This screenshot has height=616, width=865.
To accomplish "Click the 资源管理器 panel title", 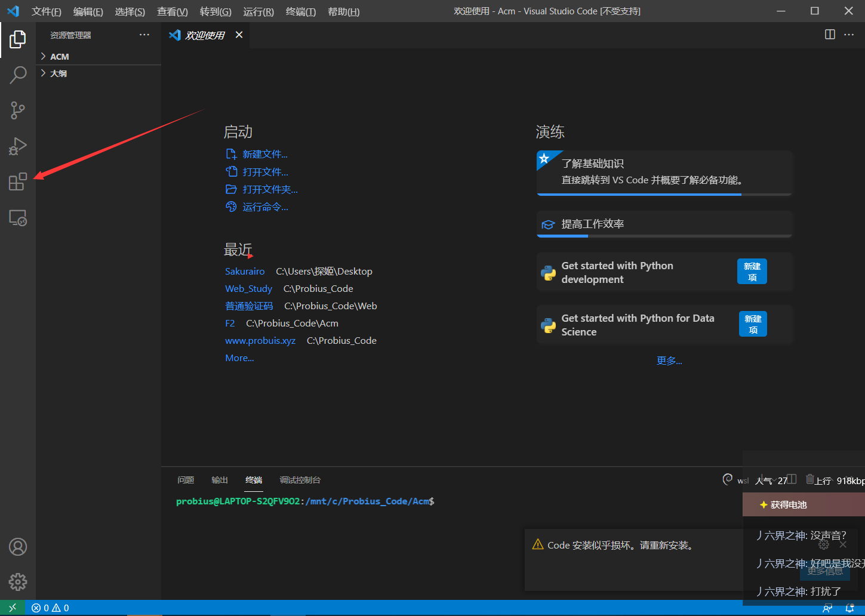I will tap(70, 35).
